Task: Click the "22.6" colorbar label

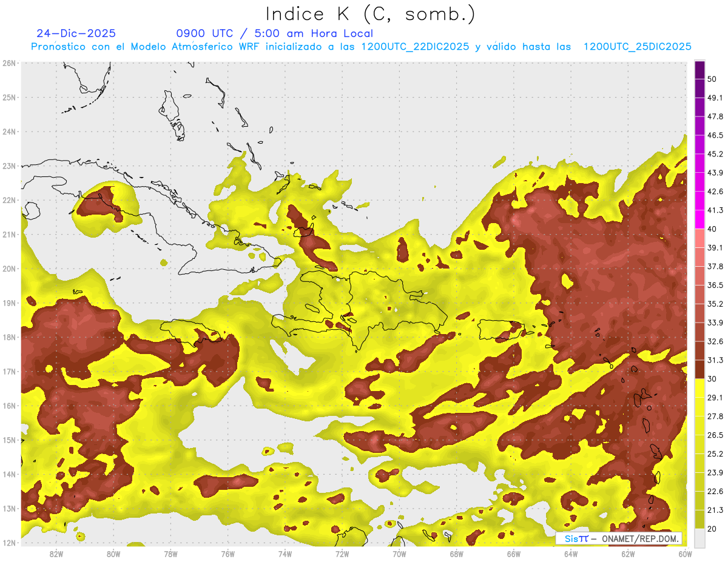Action: 715,491
